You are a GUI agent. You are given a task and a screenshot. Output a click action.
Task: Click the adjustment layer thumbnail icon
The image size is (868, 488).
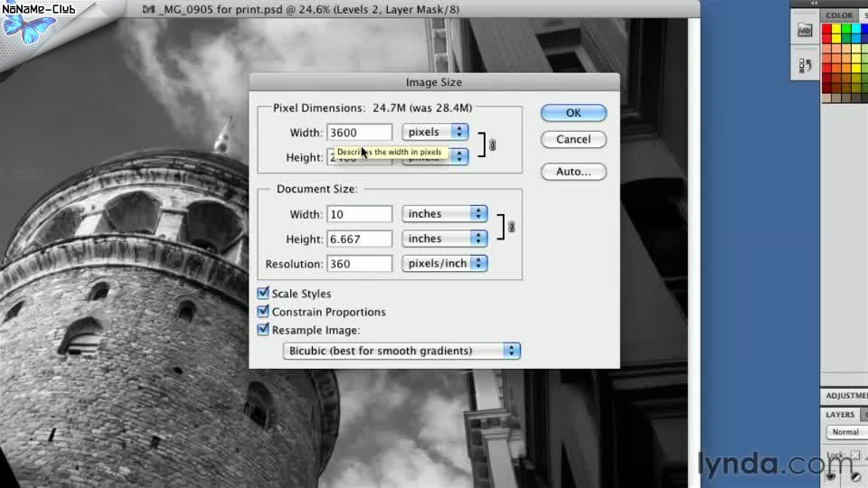click(x=854, y=474)
